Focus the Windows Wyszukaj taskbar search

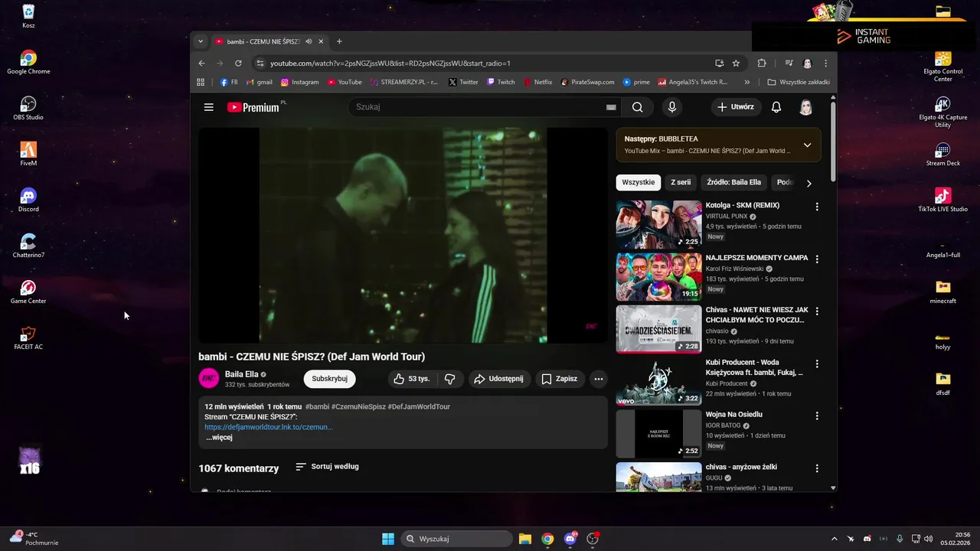click(x=457, y=539)
